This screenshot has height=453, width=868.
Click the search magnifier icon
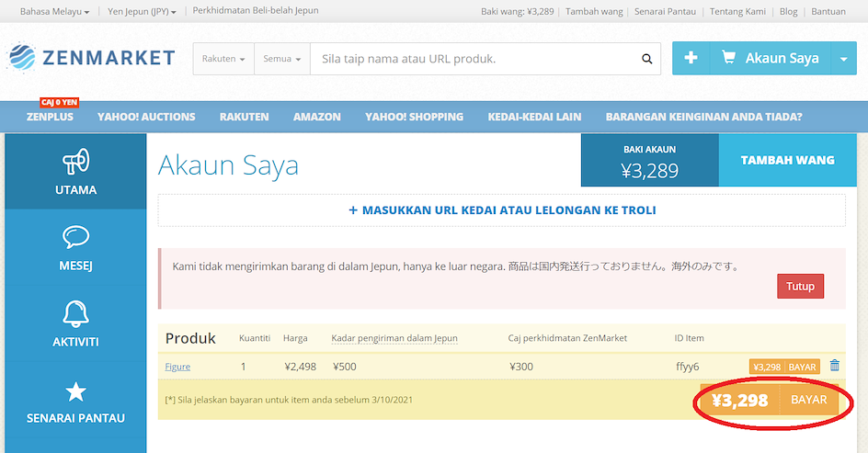646,59
